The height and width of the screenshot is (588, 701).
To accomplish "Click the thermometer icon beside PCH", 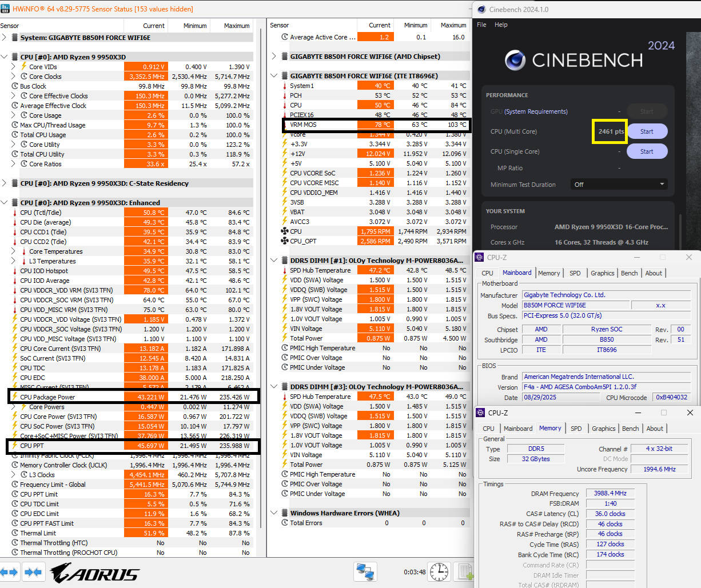I will pos(285,95).
